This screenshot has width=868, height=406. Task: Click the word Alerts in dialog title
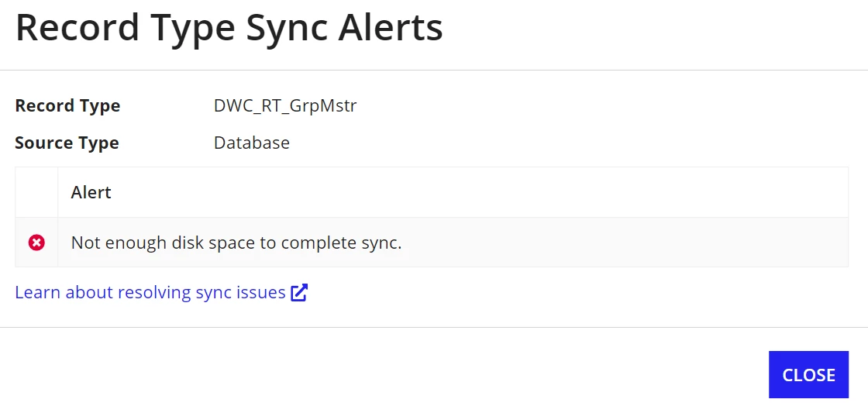coord(391,28)
